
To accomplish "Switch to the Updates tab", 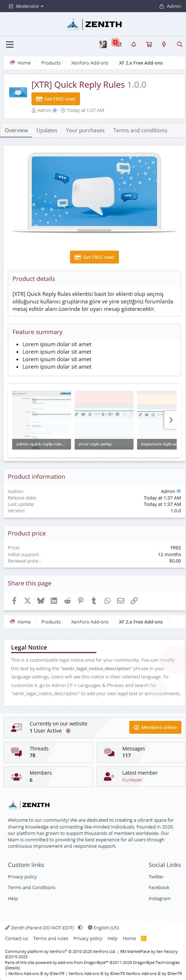I will [47, 130].
